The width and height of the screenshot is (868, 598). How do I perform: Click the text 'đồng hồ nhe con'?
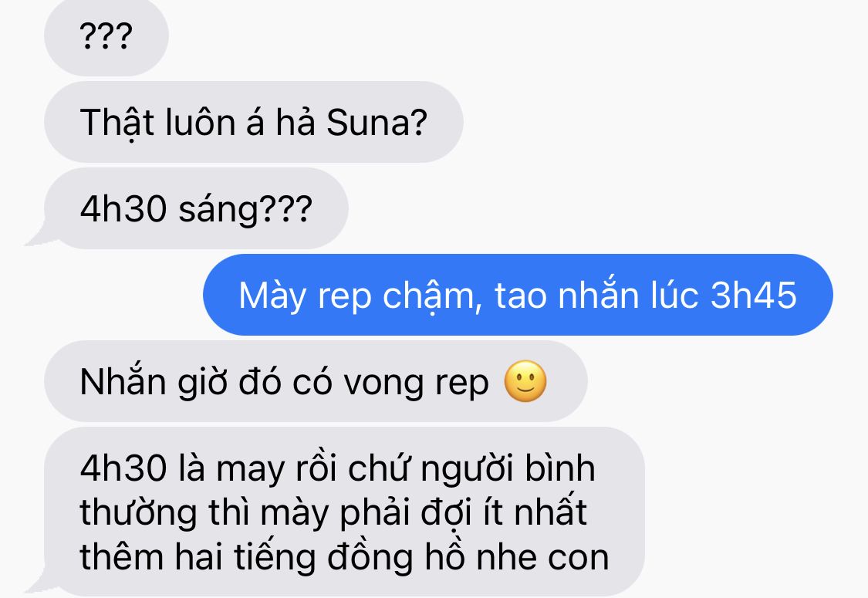point(468,556)
